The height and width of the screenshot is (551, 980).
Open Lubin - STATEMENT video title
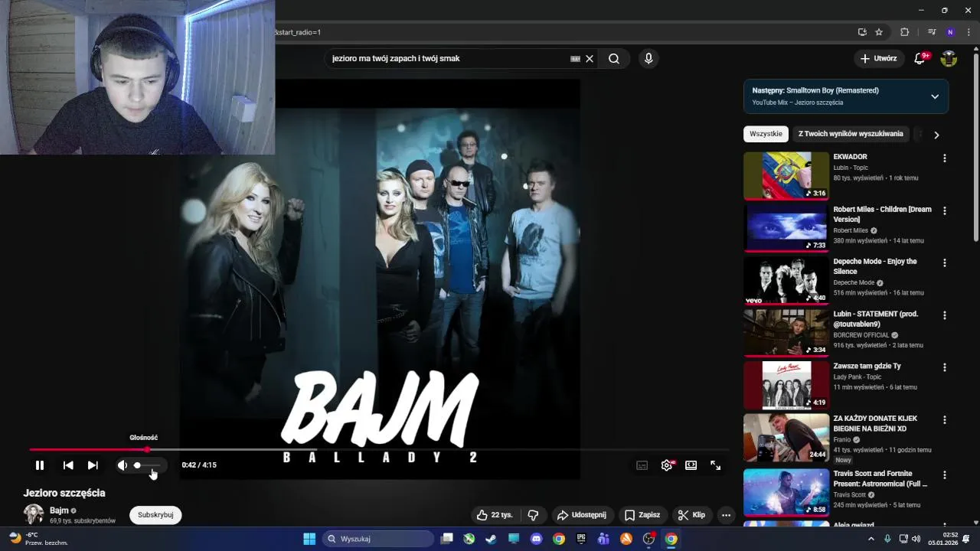[x=876, y=319]
